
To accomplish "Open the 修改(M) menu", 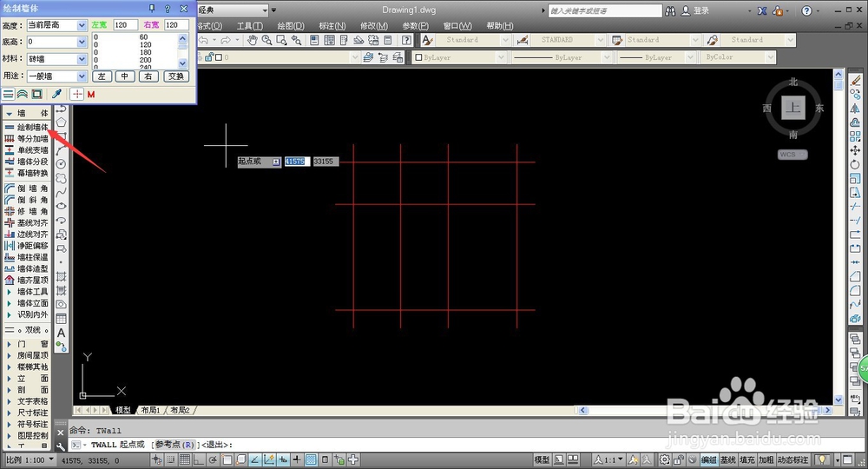I will coord(373,26).
